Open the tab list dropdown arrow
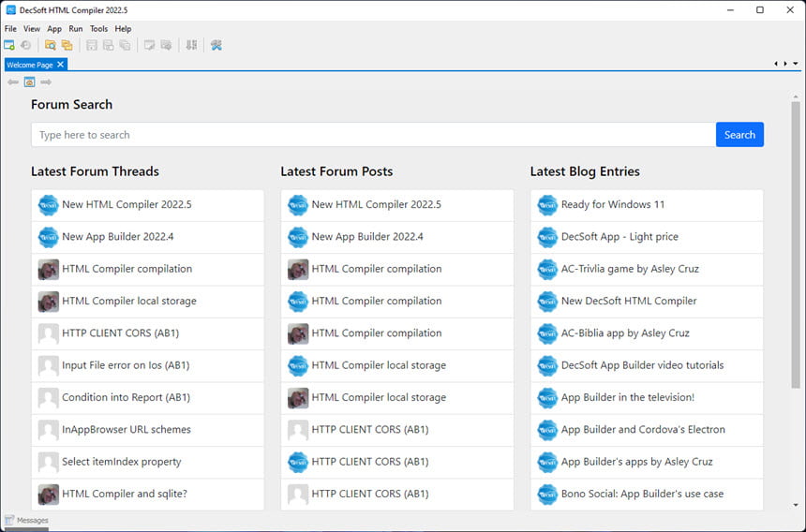The width and height of the screenshot is (806, 532). click(x=795, y=64)
